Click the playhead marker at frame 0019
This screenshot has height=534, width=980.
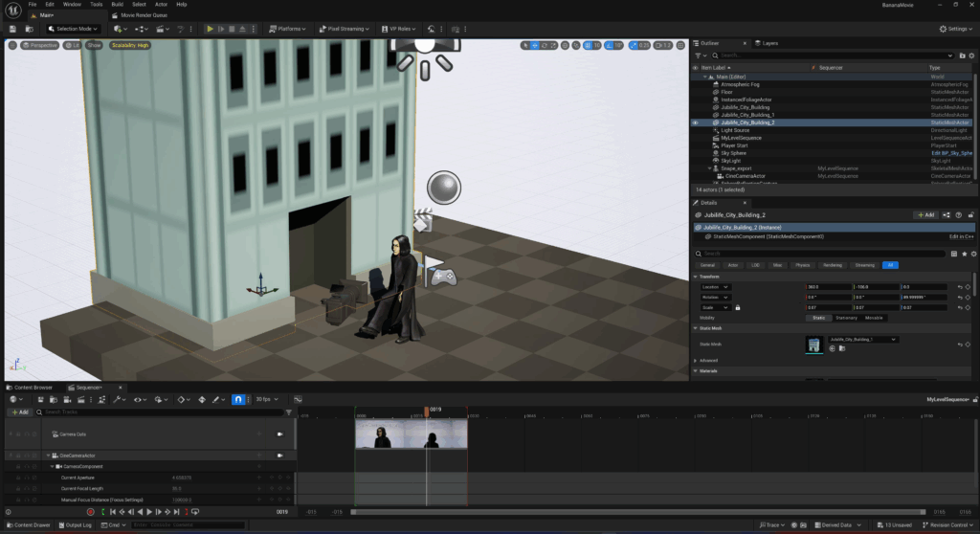click(x=427, y=412)
